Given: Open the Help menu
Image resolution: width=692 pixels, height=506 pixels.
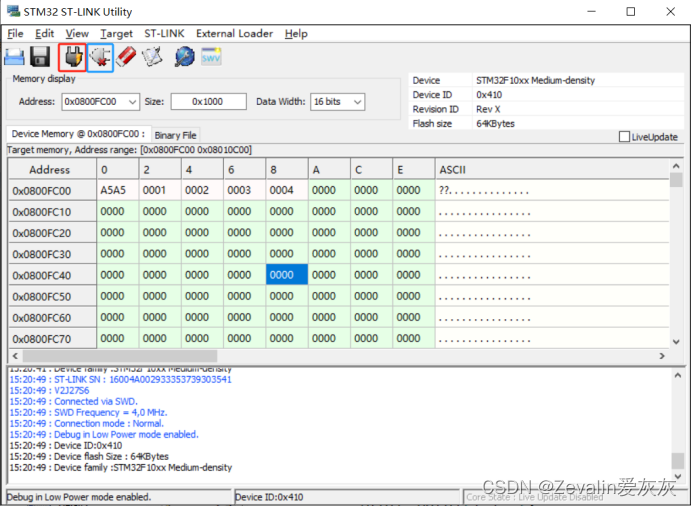Looking at the screenshot, I should tap(296, 34).
